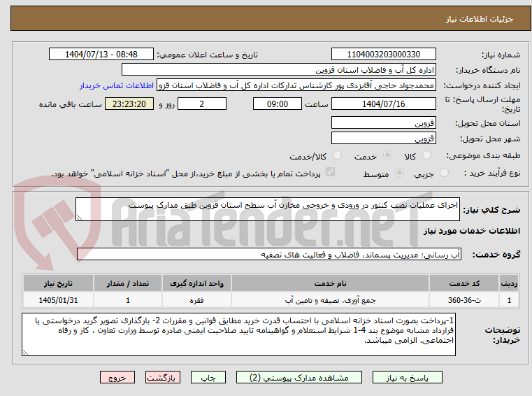Click the شرح کلی نیاز text area
Viewport: 532px width, 396px height.
pyautogui.click(x=268, y=209)
